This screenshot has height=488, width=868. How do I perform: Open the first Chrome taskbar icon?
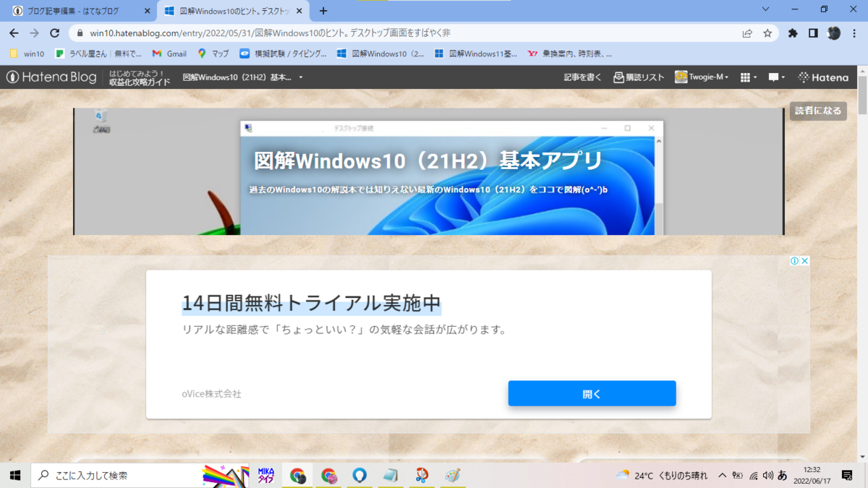click(x=297, y=475)
